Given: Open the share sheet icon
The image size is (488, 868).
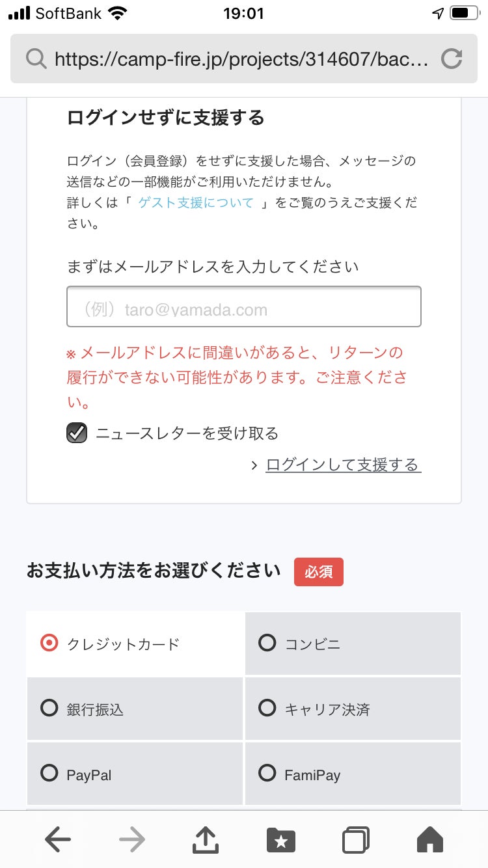Looking at the screenshot, I should 206,840.
